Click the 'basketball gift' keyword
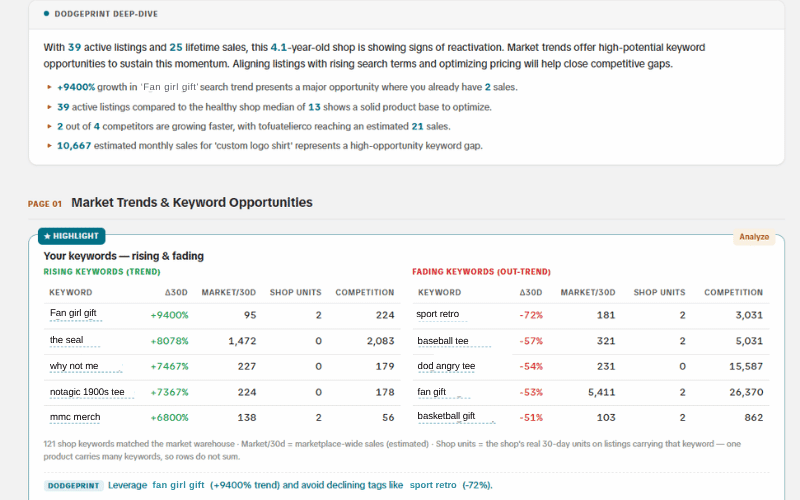This screenshot has height=500, width=800. point(446,416)
